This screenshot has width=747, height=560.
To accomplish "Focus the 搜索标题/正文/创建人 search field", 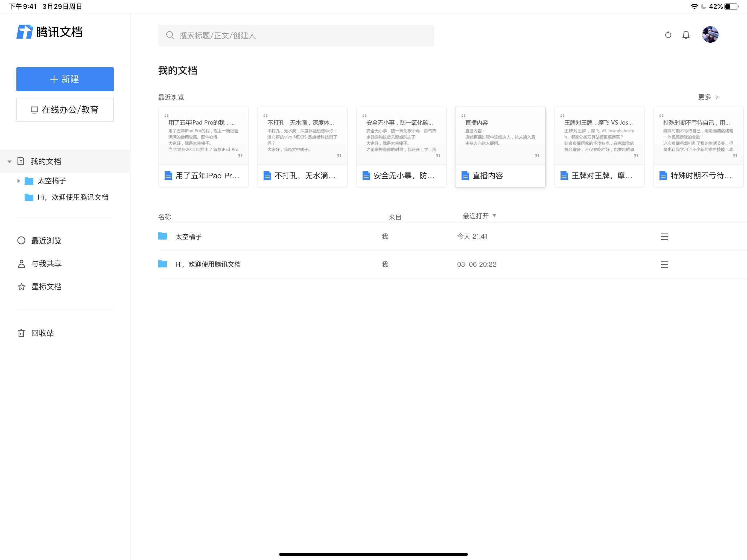I will 296,35.
